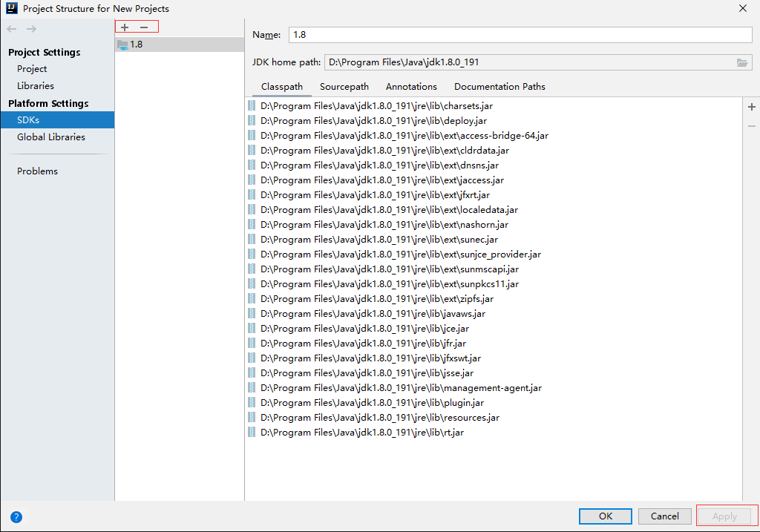Click the Apply button

(724, 516)
